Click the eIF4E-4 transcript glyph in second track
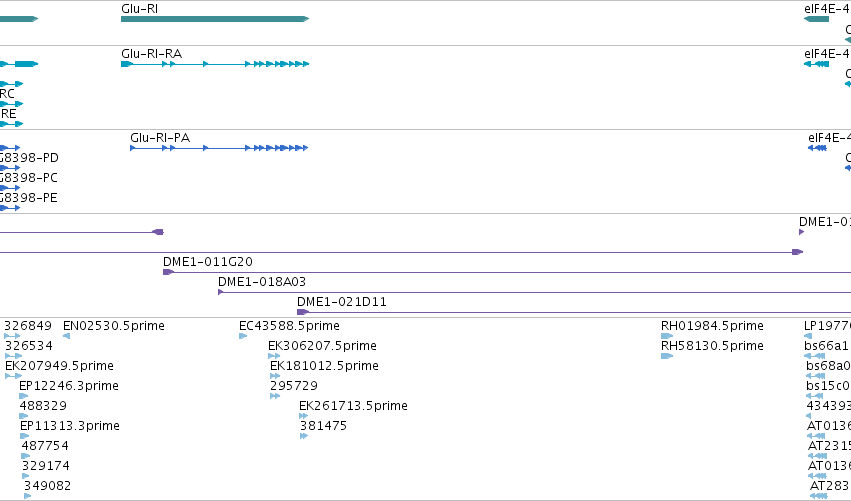 pos(816,64)
